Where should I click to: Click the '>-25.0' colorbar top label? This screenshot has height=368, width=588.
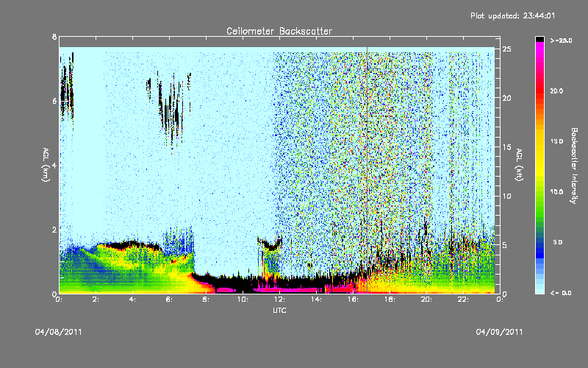coord(561,40)
